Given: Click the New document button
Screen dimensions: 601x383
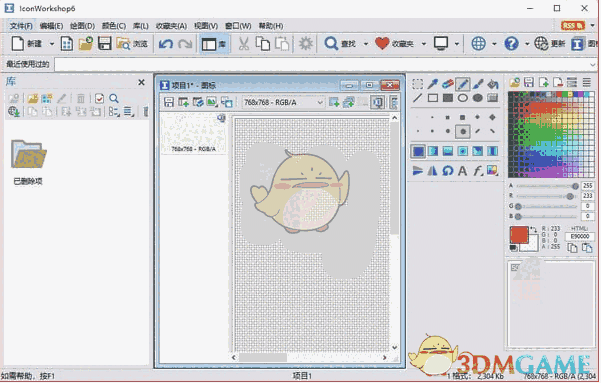Looking at the screenshot, I should pos(27,44).
